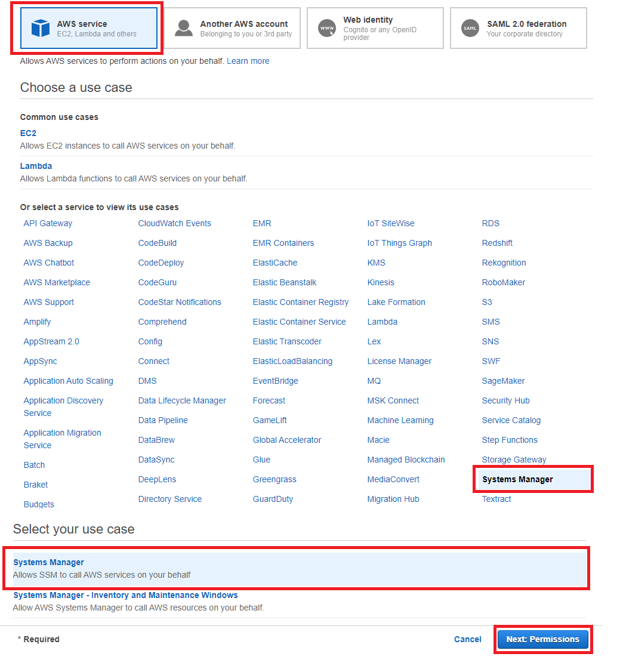Choose Config service
This screenshot has width=623, height=672.
coord(150,342)
